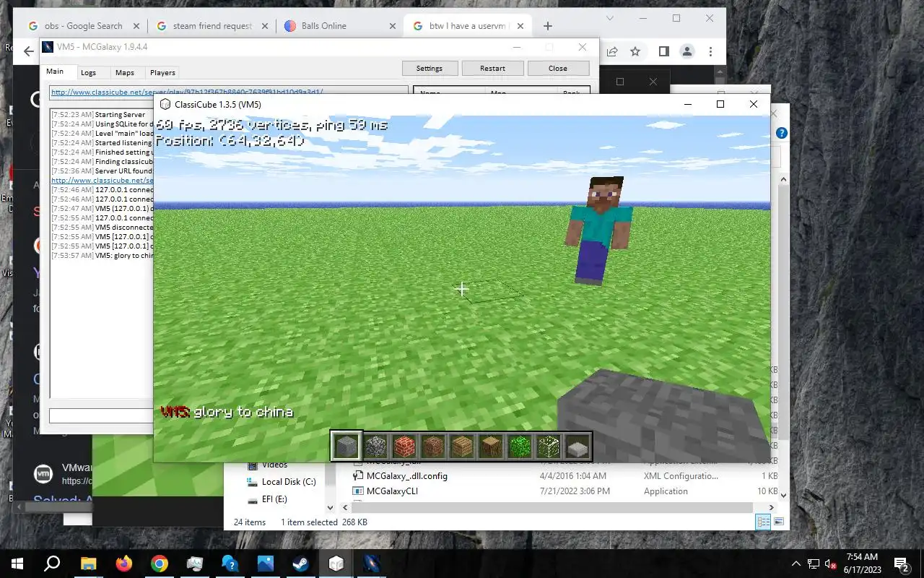The width and height of the screenshot is (924, 578).
Task: Launch Firefox from the taskbar
Action: point(123,564)
